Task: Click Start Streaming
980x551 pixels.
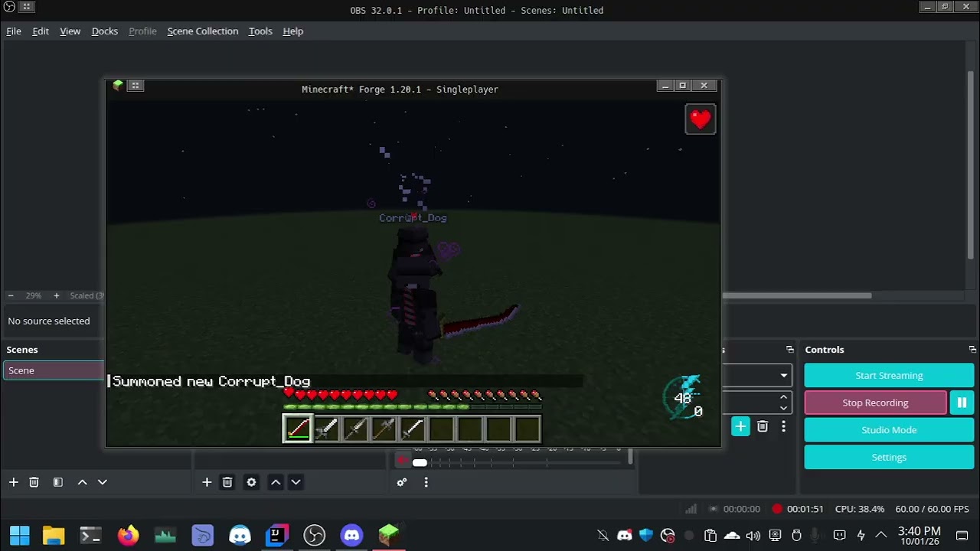Action: (x=889, y=376)
